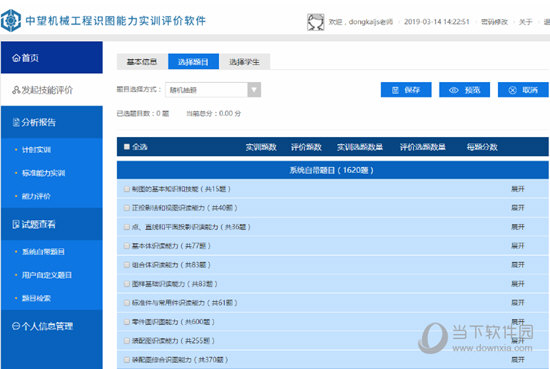Click the 取消 cancel button

click(523, 90)
